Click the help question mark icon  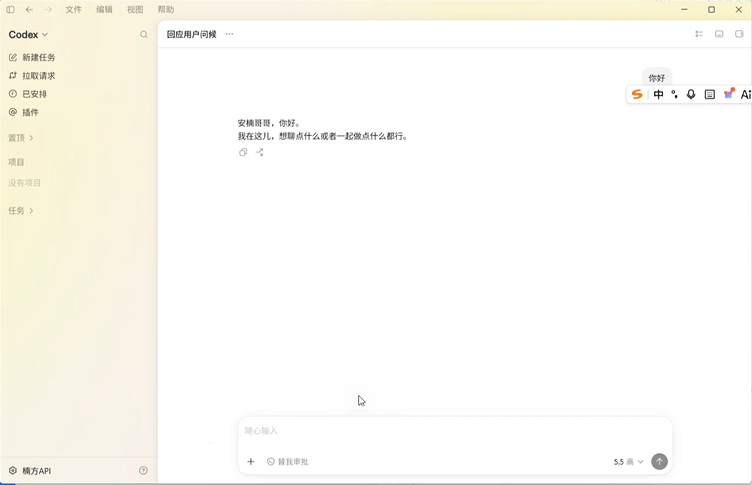tap(143, 471)
